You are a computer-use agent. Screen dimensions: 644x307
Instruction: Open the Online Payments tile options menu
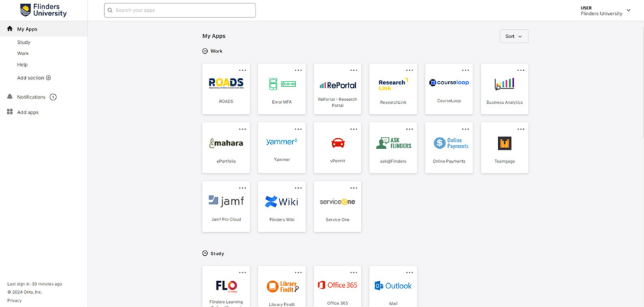(x=465, y=129)
